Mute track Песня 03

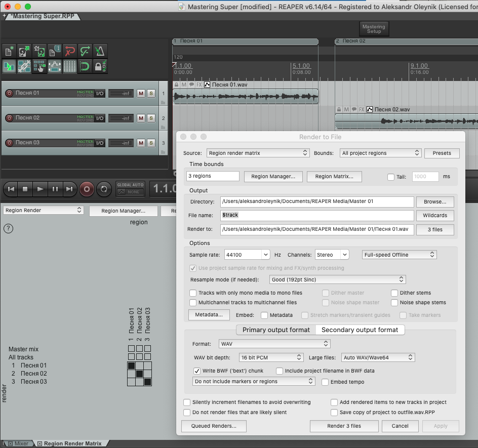point(141,143)
